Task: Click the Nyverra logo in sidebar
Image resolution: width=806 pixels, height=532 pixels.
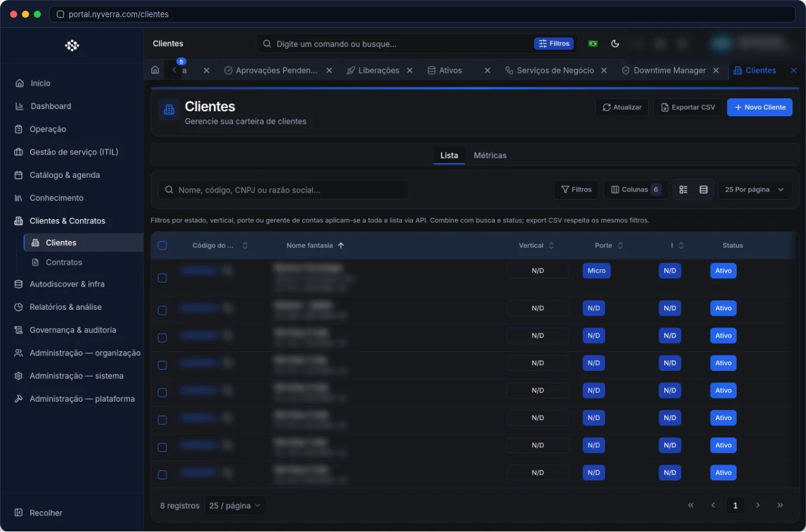Action: coord(72,46)
